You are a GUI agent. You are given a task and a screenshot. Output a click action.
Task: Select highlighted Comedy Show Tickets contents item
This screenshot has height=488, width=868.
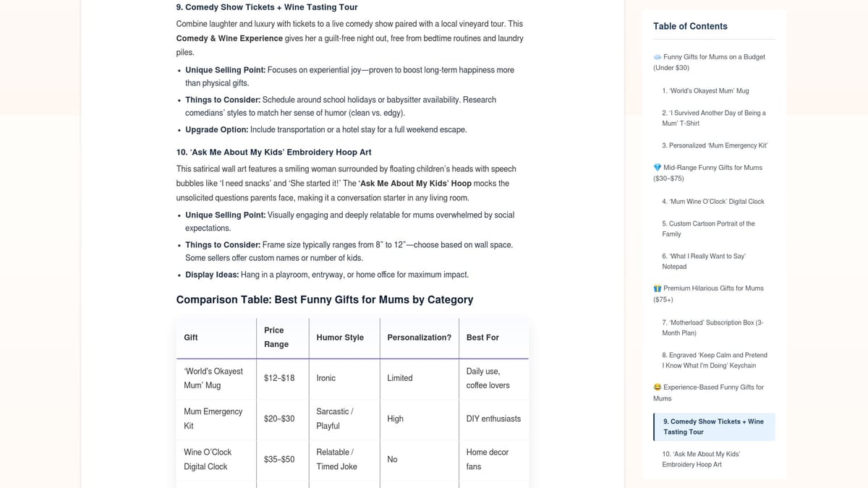(714, 427)
